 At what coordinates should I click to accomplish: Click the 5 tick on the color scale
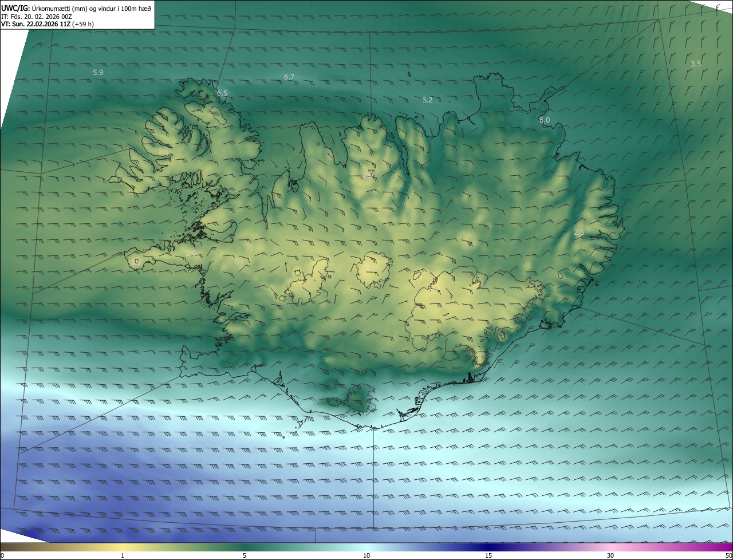click(245, 556)
